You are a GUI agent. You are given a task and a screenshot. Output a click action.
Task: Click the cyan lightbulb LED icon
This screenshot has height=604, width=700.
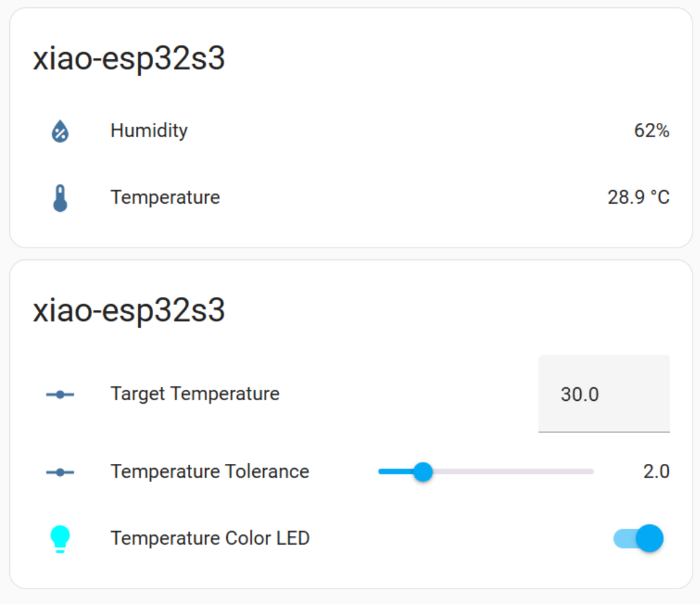point(61,539)
